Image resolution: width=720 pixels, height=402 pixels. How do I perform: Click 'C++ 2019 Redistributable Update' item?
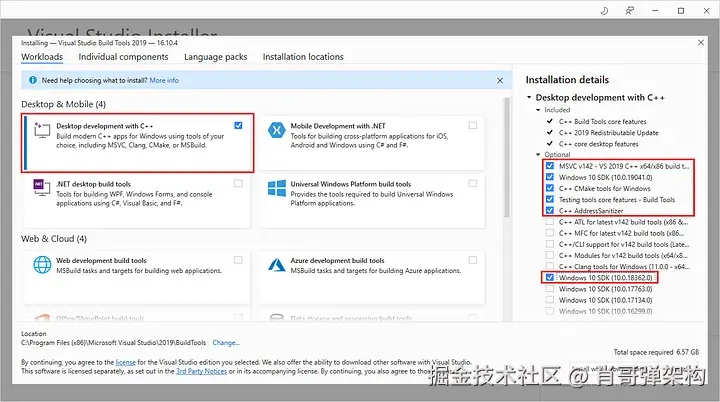pos(608,132)
